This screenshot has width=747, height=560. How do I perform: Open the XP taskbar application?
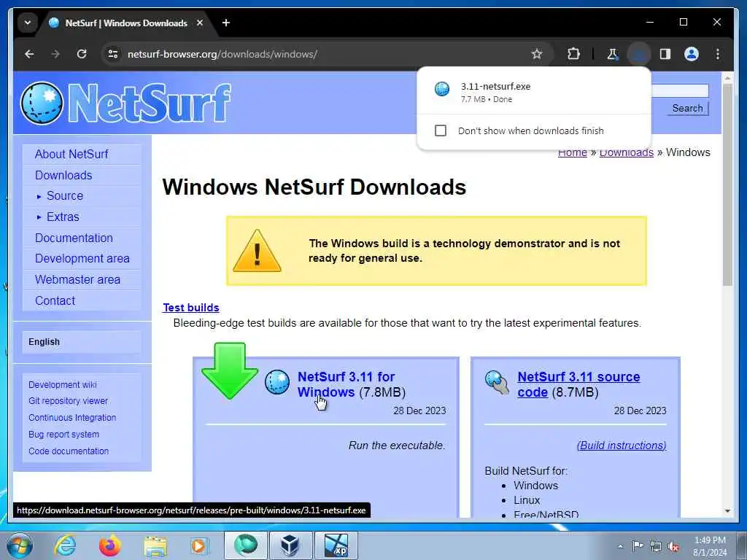tap(336, 545)
